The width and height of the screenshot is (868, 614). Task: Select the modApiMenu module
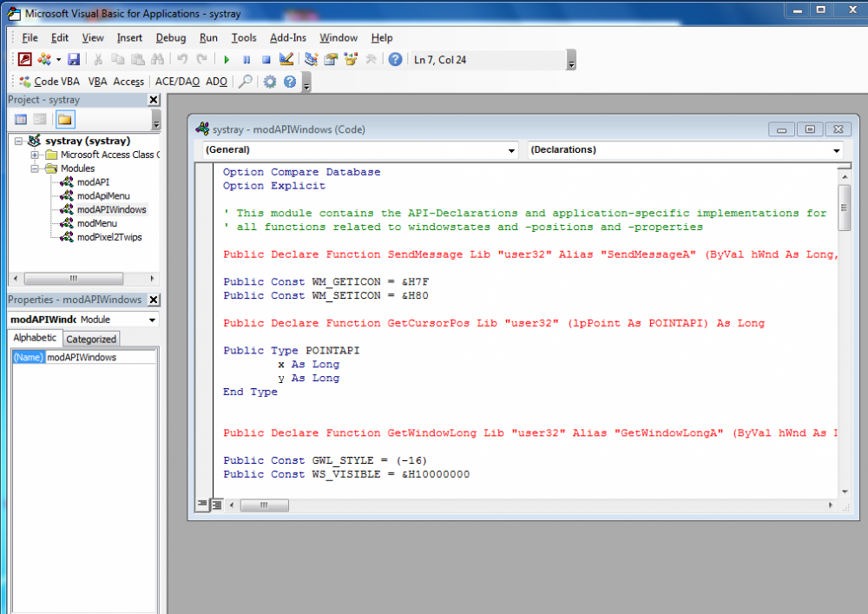[x=103, y=196]
